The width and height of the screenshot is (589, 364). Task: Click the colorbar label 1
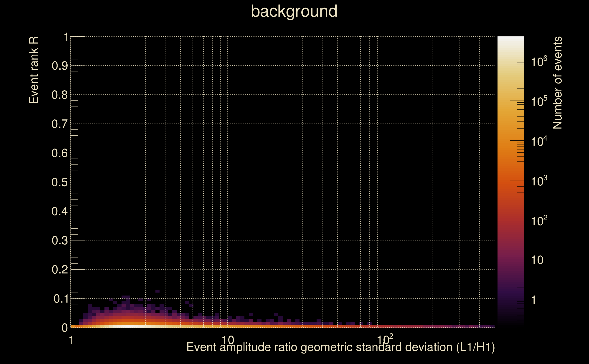click(534, 300)
